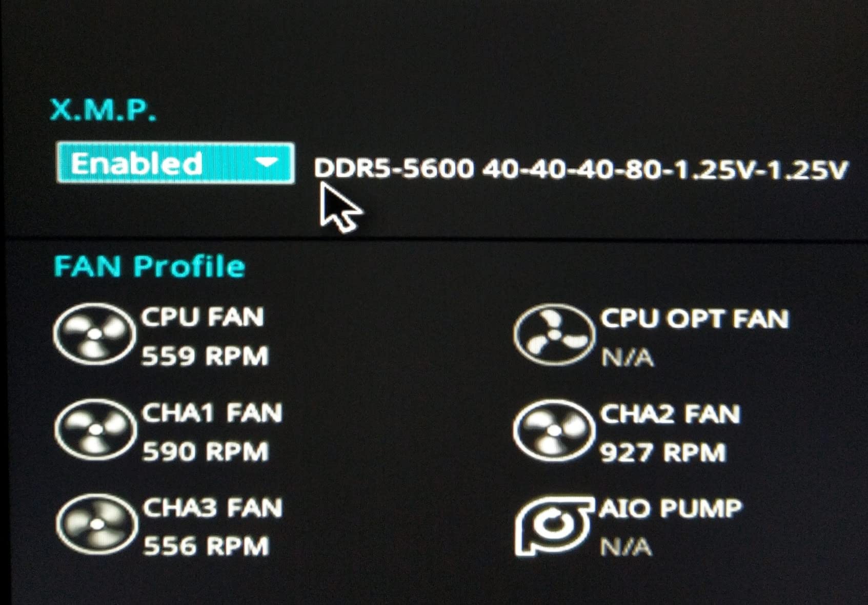Click the DDR5-5600 profile timing text

coord(580,169)
